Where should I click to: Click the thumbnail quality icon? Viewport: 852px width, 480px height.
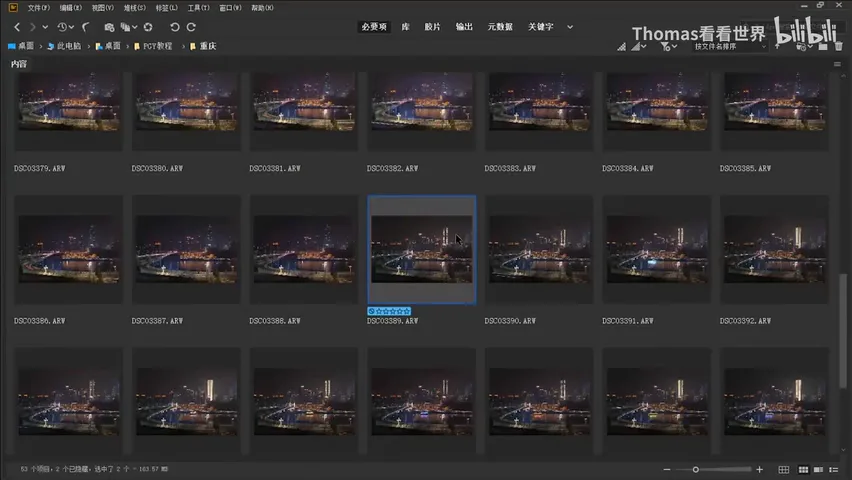[x=621, y=47]
